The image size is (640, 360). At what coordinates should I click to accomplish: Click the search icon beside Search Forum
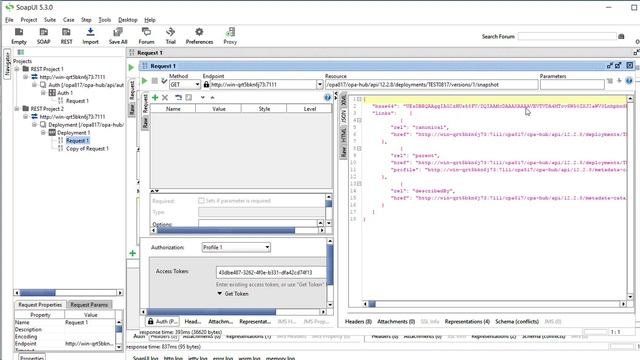click(x=621, y=36)
